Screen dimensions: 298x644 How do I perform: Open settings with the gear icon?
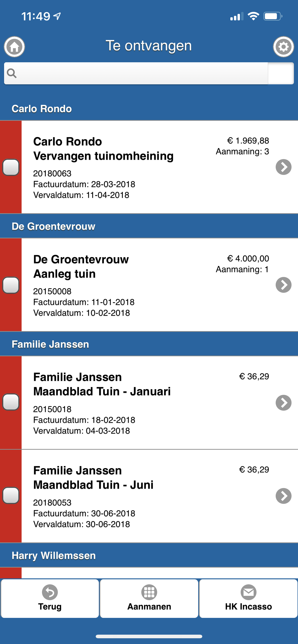point(283,47)
